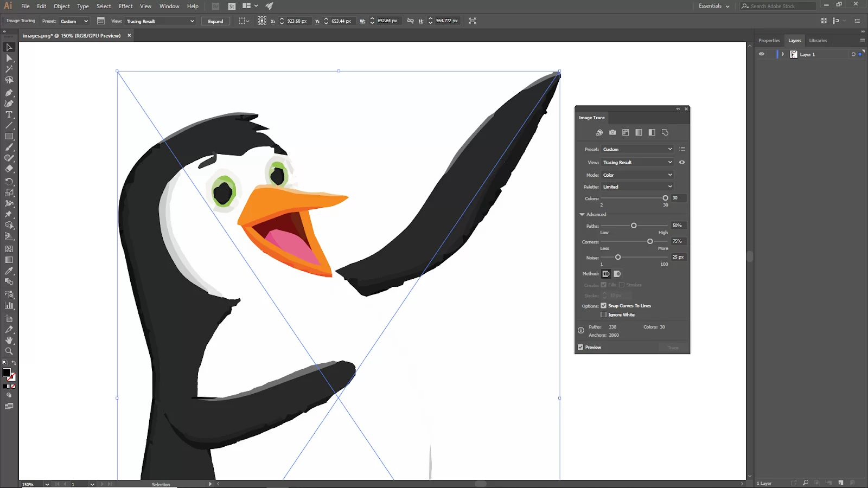This screenshot has height=488, width=868.
Task: Select the Lasso tool
Action: (9, 80)
